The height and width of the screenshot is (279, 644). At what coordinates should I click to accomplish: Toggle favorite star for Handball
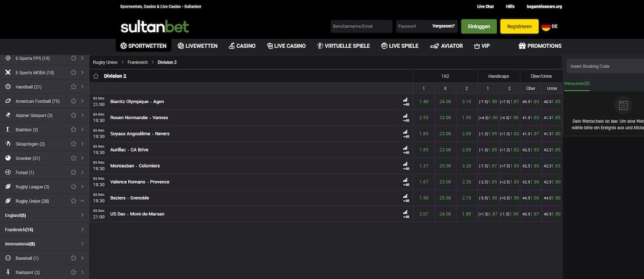74,87
